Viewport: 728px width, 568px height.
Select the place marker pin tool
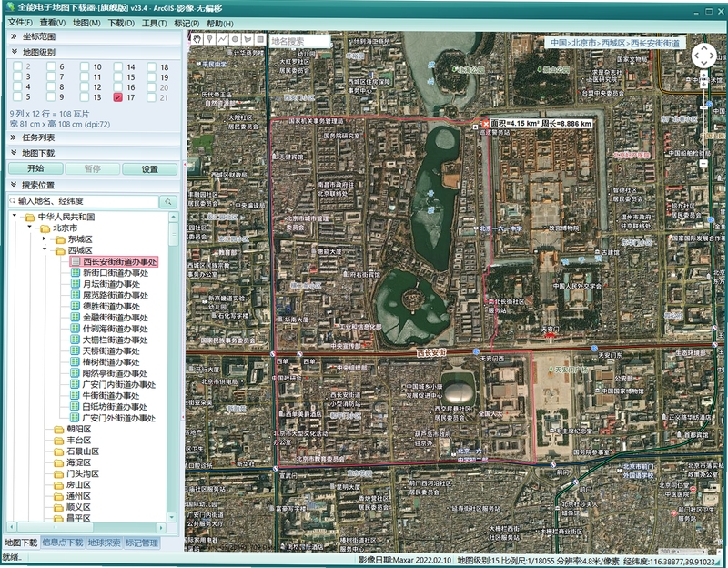tap(210, 39)
